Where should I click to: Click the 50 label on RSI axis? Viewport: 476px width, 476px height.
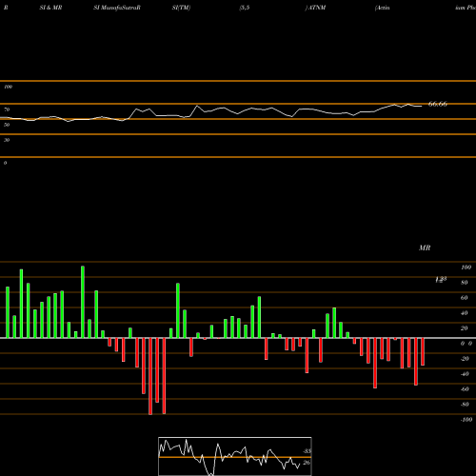click(7, 125)
